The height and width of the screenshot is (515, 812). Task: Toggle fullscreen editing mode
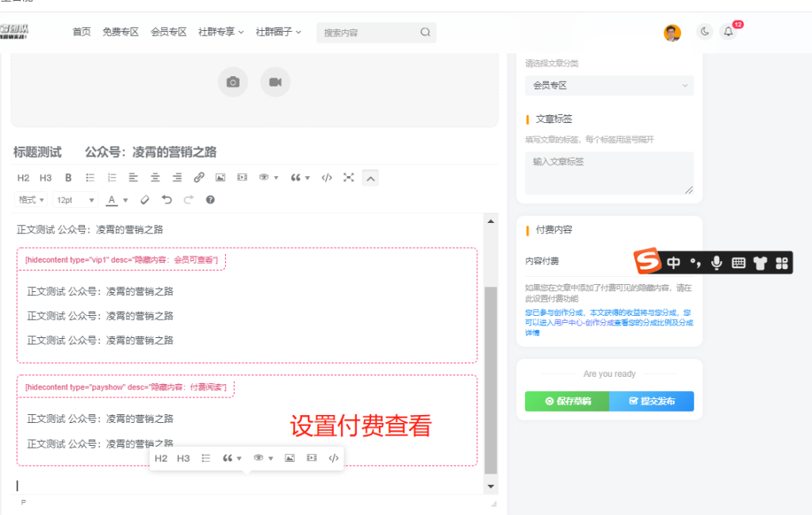[x=348, y=178]
